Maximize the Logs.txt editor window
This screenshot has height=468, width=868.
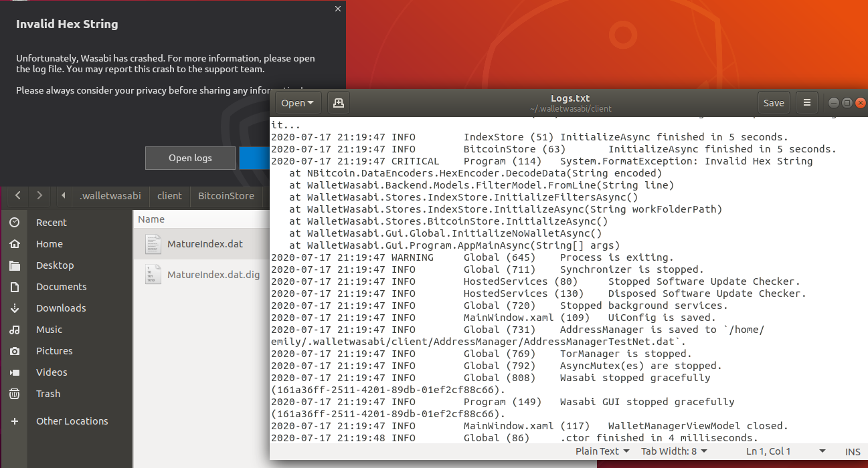pos(847,103)
